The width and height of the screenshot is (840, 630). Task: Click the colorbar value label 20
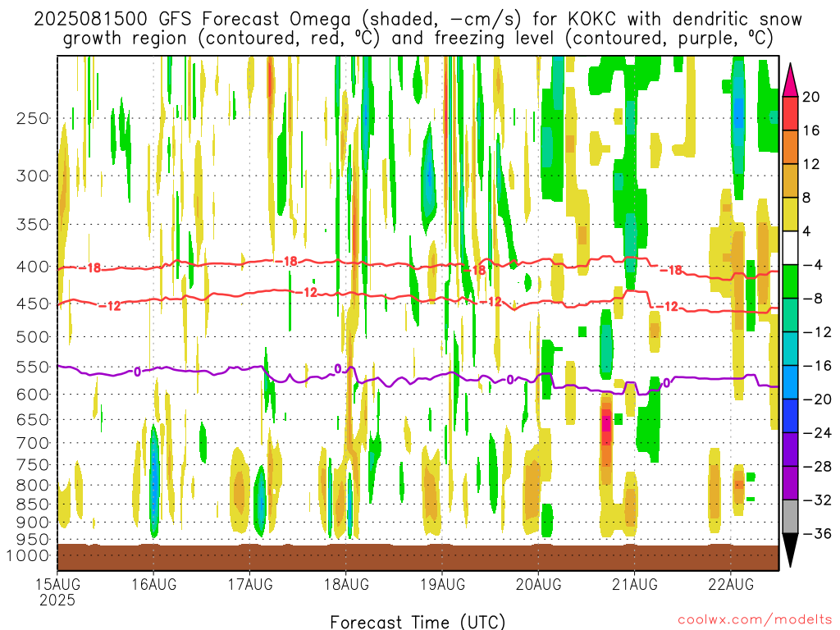811,97
